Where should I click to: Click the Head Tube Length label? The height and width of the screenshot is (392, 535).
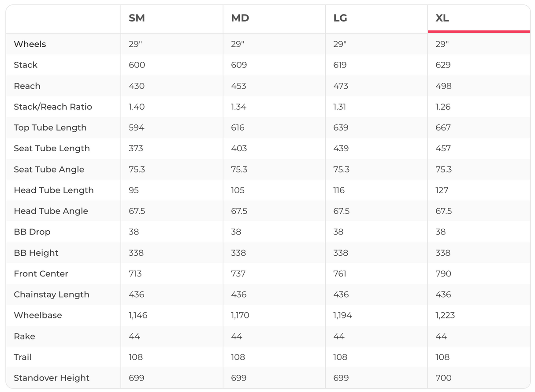54,190
